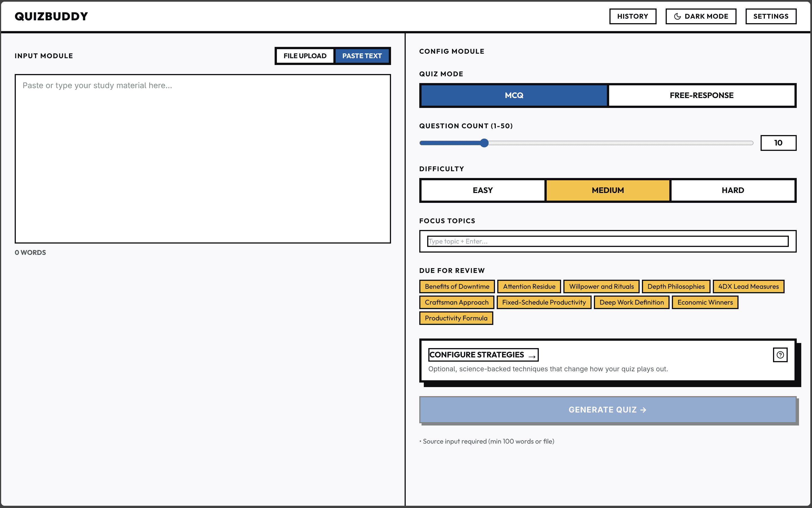
Task: Open the History page
Action: pos(633,16)
